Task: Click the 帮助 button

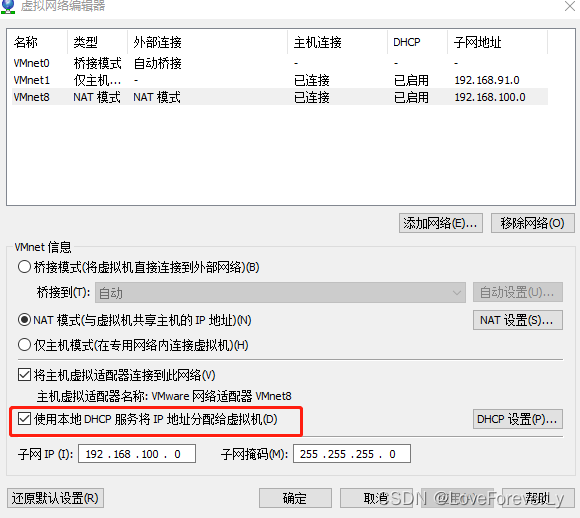Action: (538, 498)
